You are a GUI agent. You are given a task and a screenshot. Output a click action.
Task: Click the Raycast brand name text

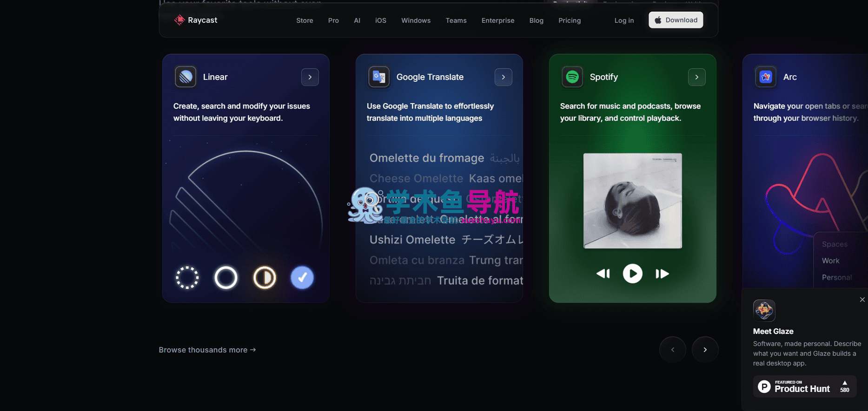point(203,20)
